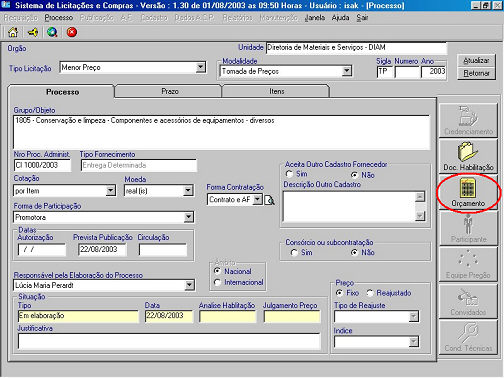Click the globe search toolbar icon

52,32
